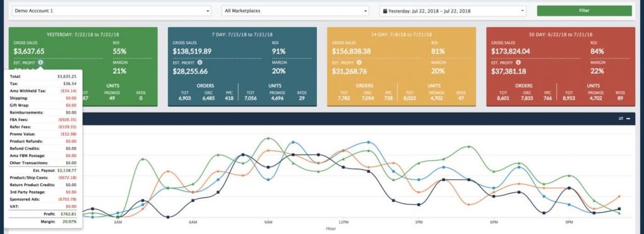Click the 22% margin on the 30 Day card
644x234 pixels.
(x=597, y=71)
